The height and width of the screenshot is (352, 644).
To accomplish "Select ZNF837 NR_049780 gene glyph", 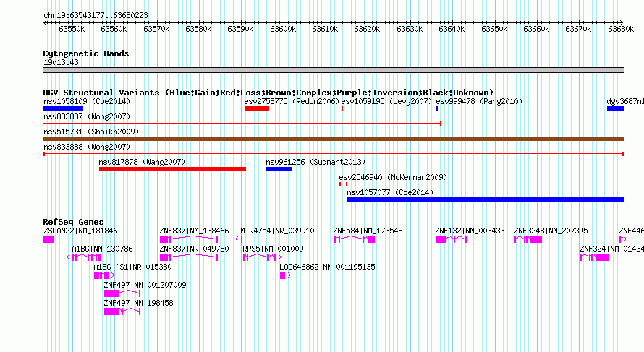I will tap(189, 257).
